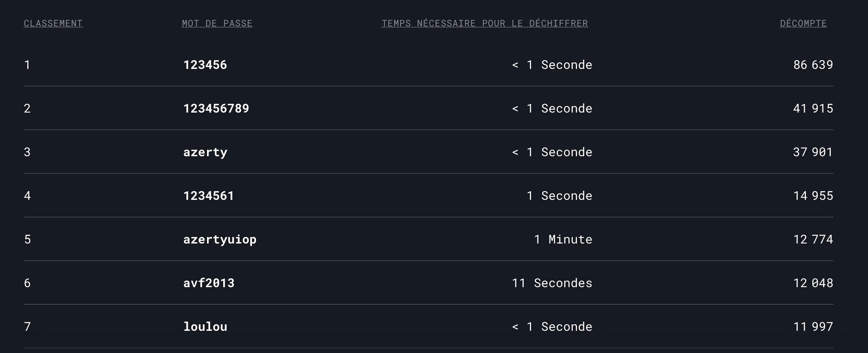Click the avf2013 password entry

(209, 283)
